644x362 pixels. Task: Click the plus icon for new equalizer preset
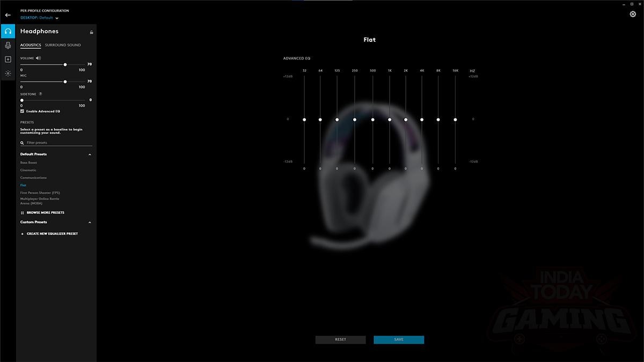tap(22, 234)
